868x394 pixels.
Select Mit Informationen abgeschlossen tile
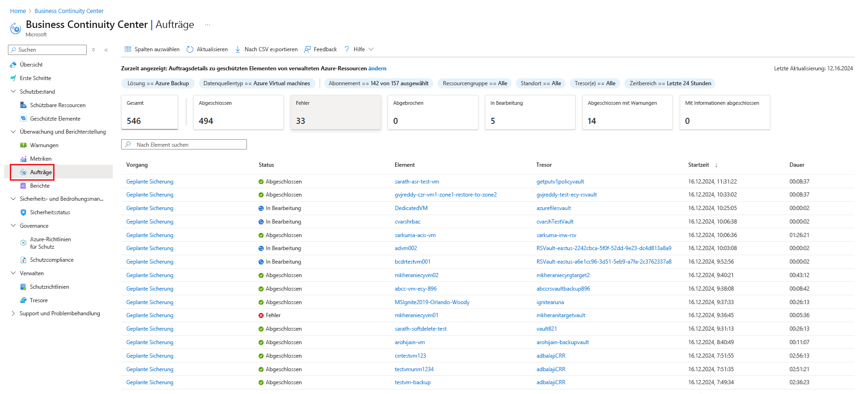(725, 112)
